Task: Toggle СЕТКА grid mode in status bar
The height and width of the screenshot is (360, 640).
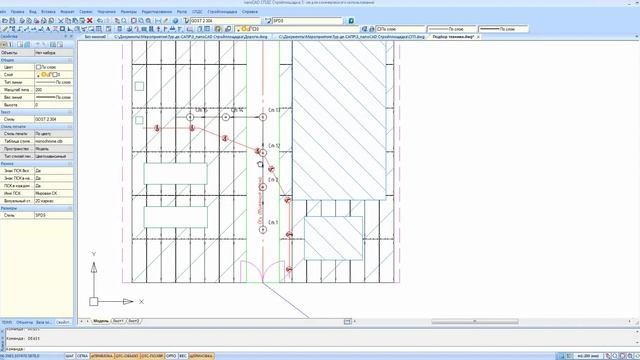Action: (82, 356)
